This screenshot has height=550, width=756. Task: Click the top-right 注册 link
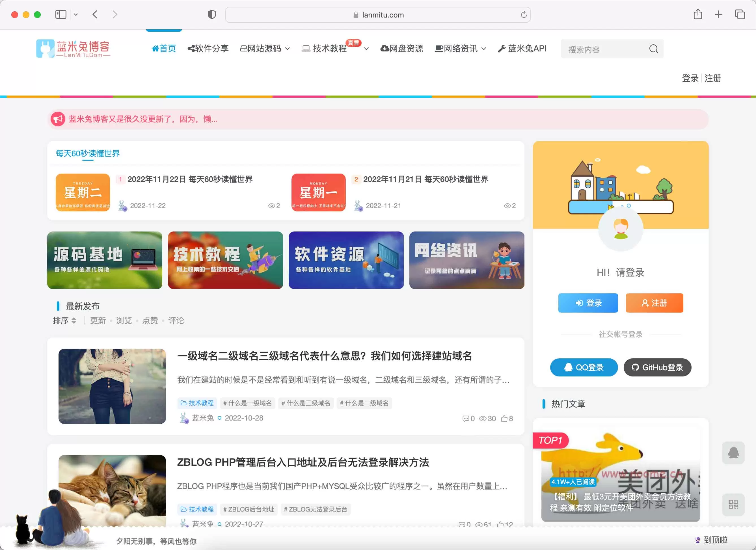coord(713,78)
